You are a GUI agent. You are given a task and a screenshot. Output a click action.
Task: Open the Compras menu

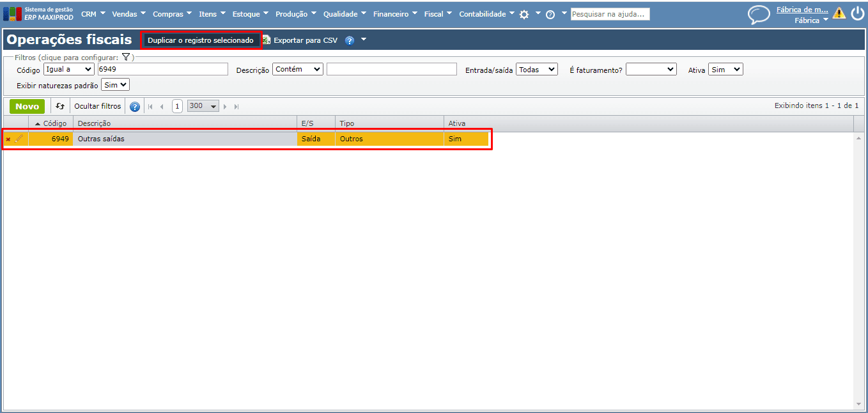point(173,14)
